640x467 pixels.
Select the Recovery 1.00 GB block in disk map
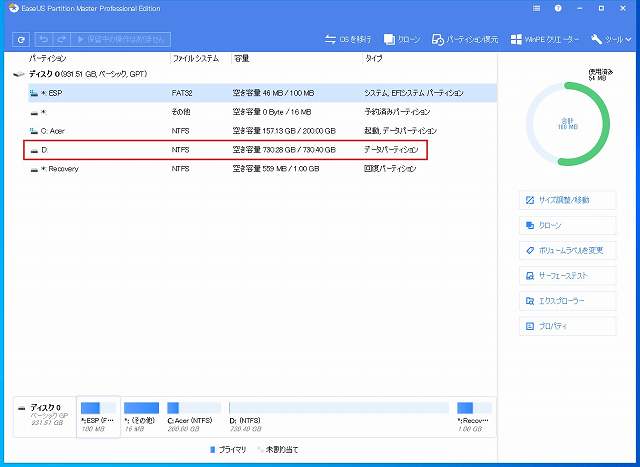[474, 417]
